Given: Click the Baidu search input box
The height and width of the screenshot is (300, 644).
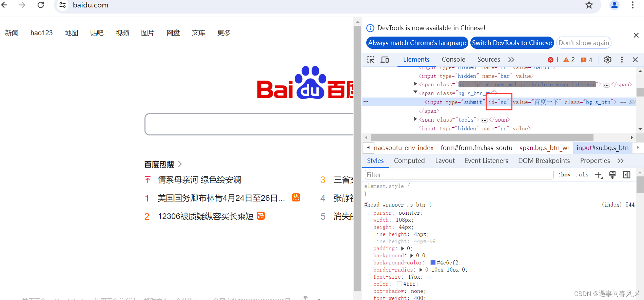Looking at the screenshot, I should [x=249, y=124].
